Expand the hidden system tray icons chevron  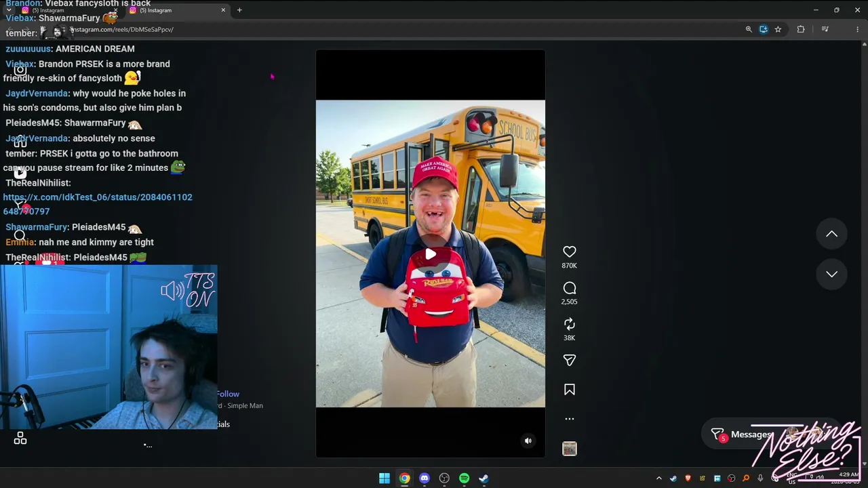coord(658,479)
